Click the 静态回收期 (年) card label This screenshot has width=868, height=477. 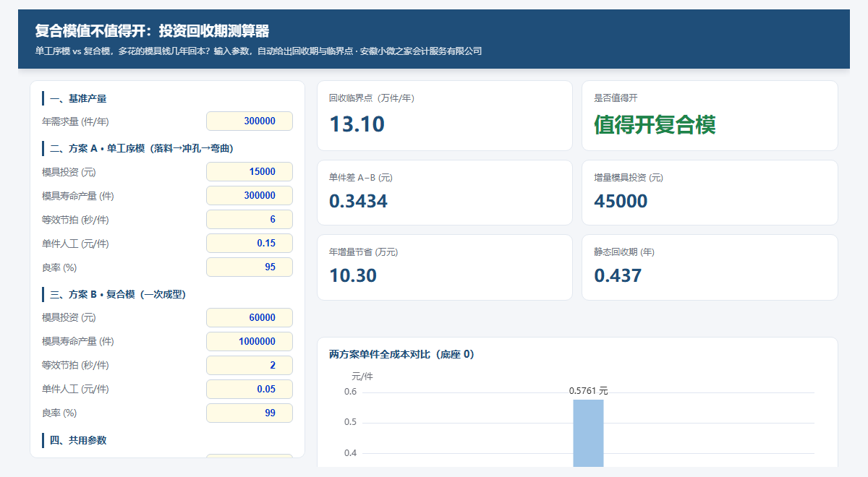coord(624,252)
